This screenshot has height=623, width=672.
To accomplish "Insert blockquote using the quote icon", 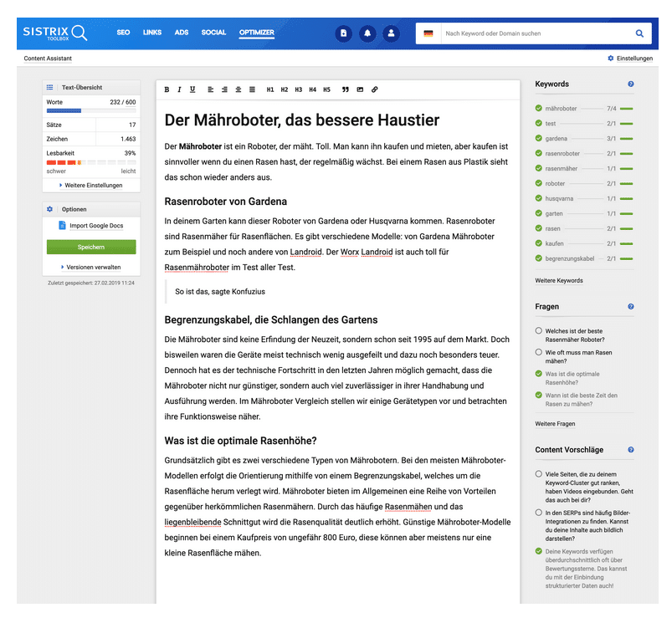I will click(346, 89).
